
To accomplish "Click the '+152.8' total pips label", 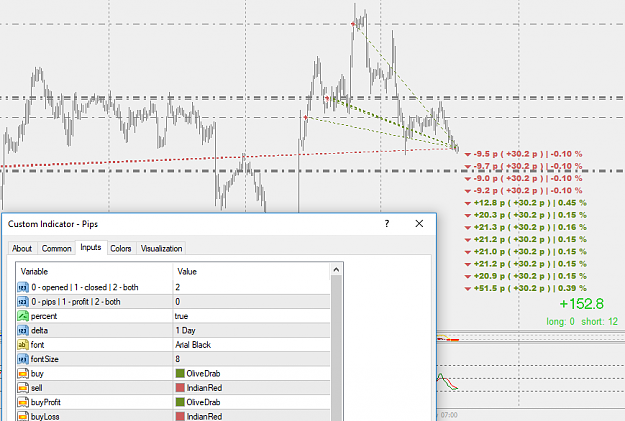I will pyautogui.click(x=582, y=304).
